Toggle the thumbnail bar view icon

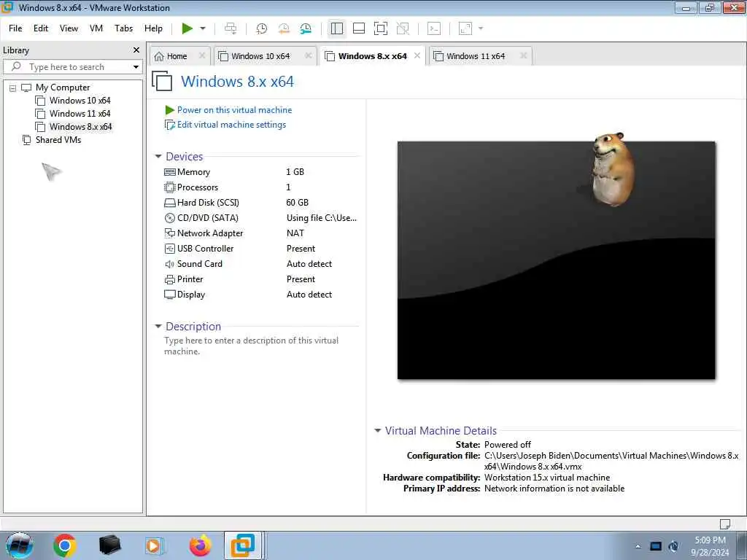point(359,28)
